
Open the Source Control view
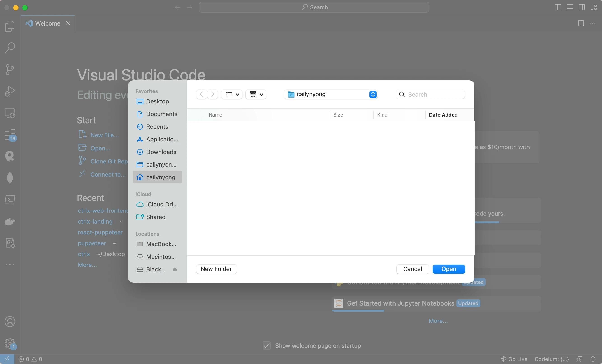point(10,69)
